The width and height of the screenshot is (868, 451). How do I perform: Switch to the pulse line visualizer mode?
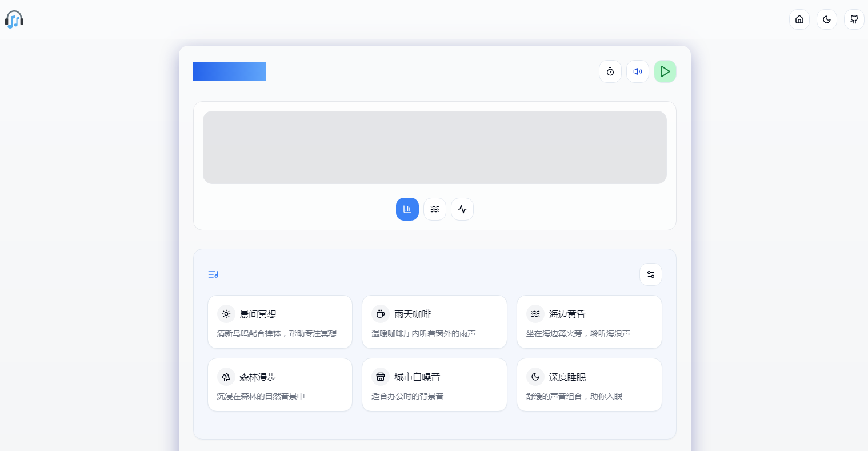[x=462, y=209]
